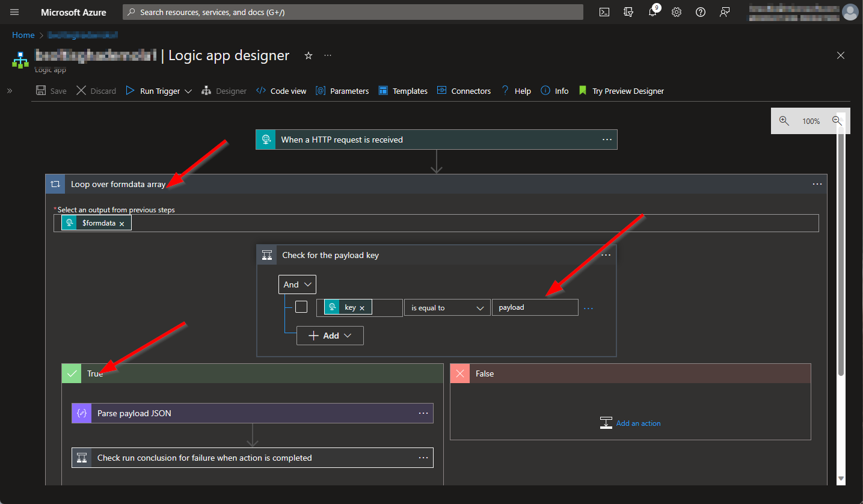Go to Home breadcrumb link
Screen dimensions: 863x504
pyautogui.click(x=23, y=35)
